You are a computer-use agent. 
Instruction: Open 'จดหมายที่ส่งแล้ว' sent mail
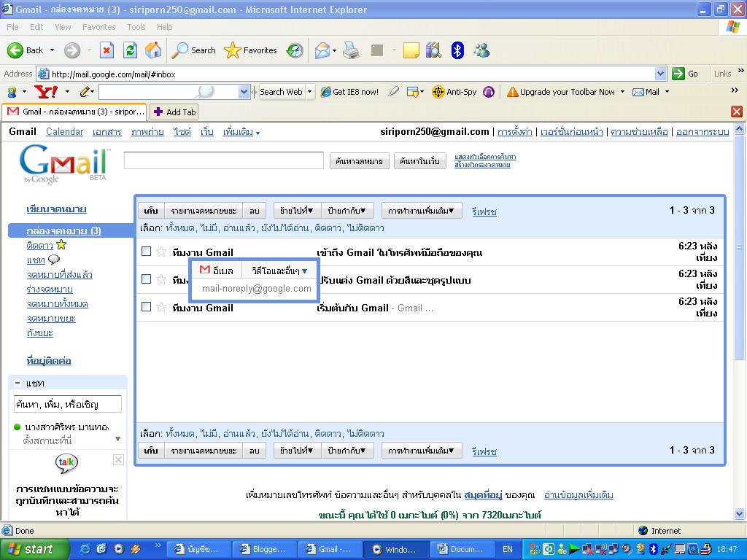[60, 274]
